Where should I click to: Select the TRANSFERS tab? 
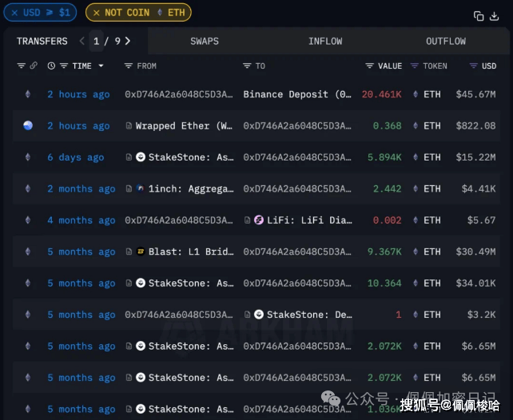(x=42, y=42)
